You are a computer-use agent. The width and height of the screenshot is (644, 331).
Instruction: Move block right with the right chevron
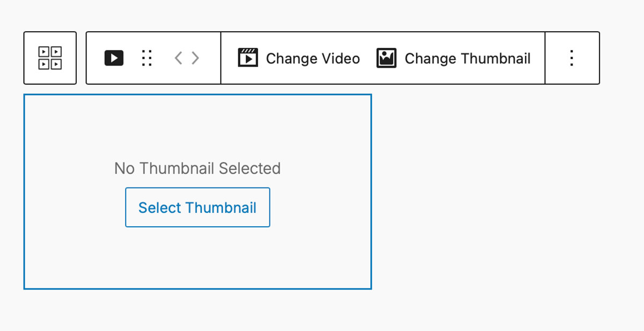click(195, 58)
